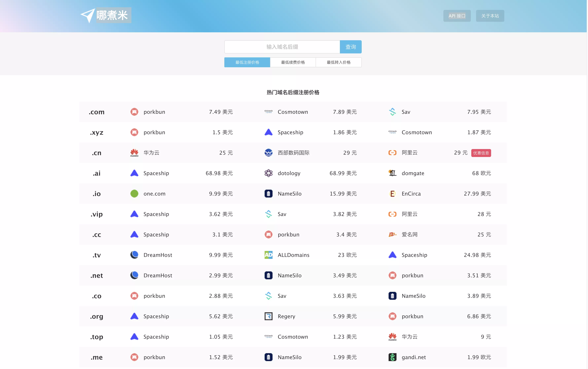588x369 pixels.
Task: Click the domgate icon in .ai row
Action: (x=392, y=173)
